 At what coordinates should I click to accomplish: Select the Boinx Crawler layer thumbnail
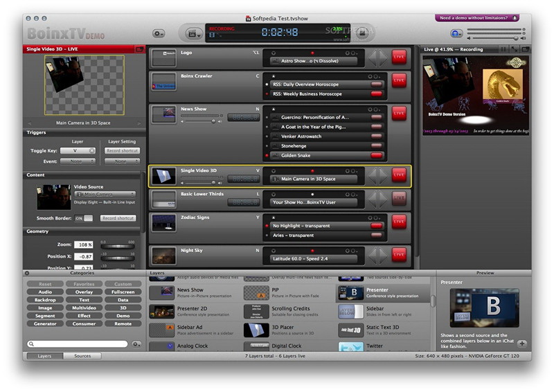[163, 82]
